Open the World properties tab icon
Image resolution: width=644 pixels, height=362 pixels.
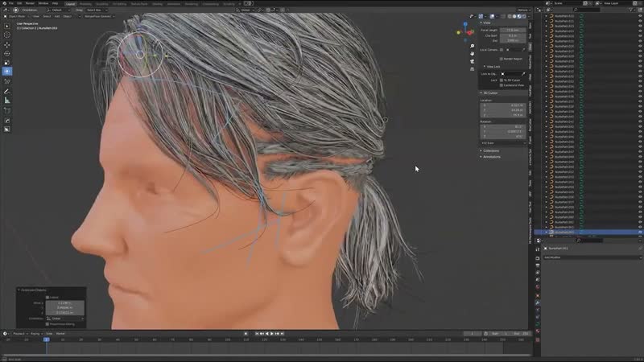[x=537, y=288]
